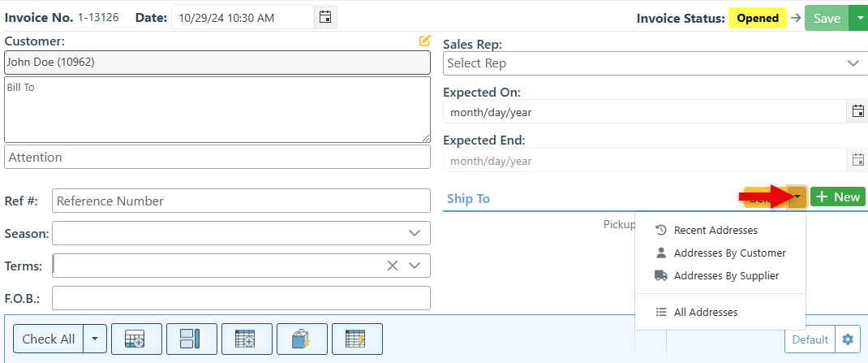Click into the Reference Number field
The image size is (868, 363).
pyautogui.click(x=241, y=201)
